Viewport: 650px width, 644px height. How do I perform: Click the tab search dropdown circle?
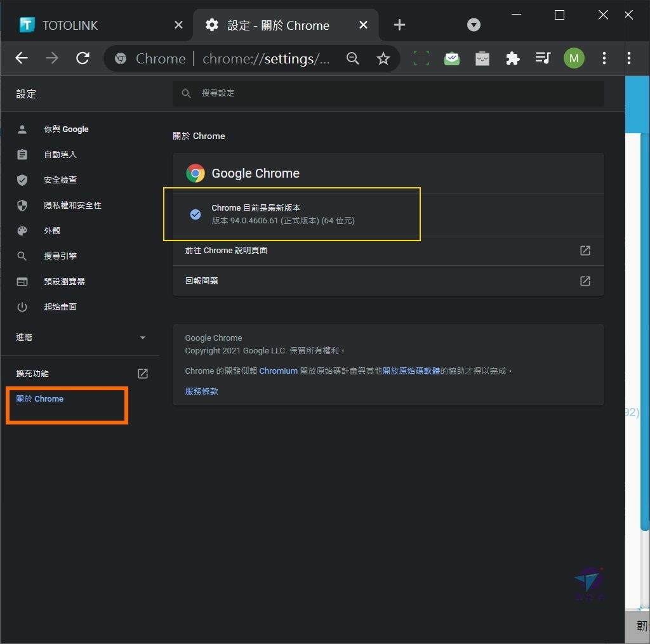(x=474, y=25)
